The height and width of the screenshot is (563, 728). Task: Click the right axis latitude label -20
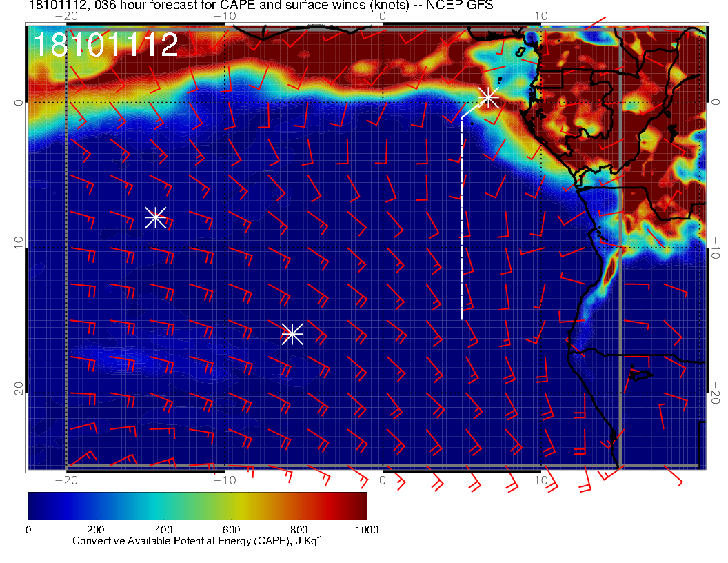pyautogui.click(x=715, y=393)
